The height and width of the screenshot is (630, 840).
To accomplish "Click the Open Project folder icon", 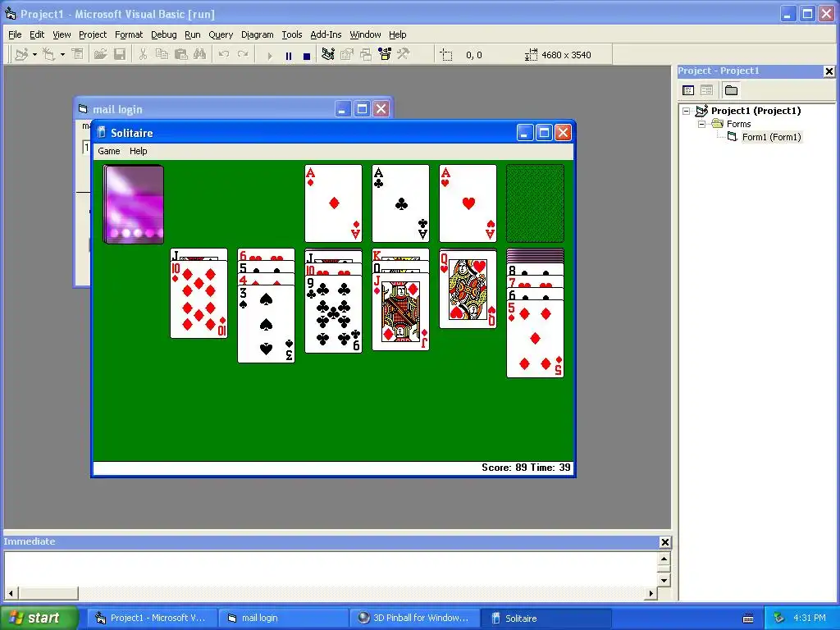I will (100, 55).
